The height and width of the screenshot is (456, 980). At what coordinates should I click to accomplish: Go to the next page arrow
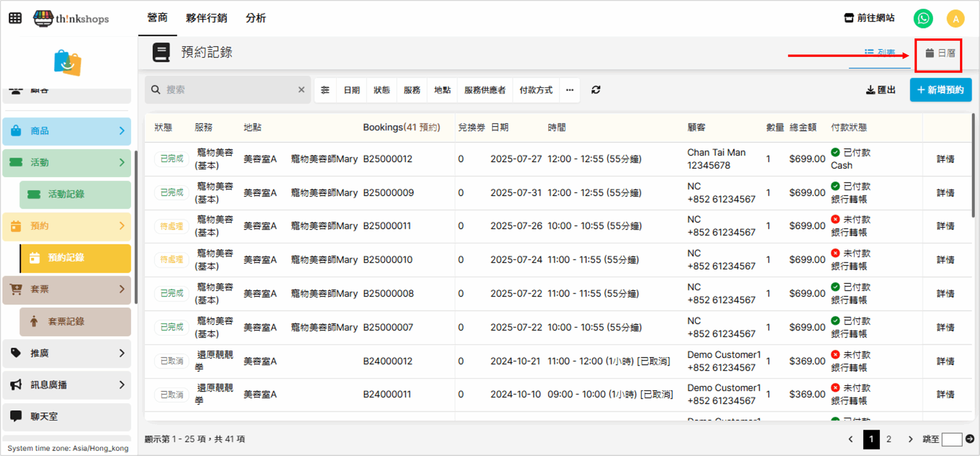pos(910,439)
